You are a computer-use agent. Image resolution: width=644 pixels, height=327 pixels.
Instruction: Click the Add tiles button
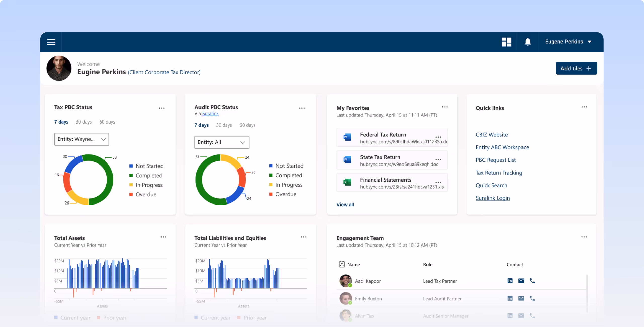(x=576, y=68)
